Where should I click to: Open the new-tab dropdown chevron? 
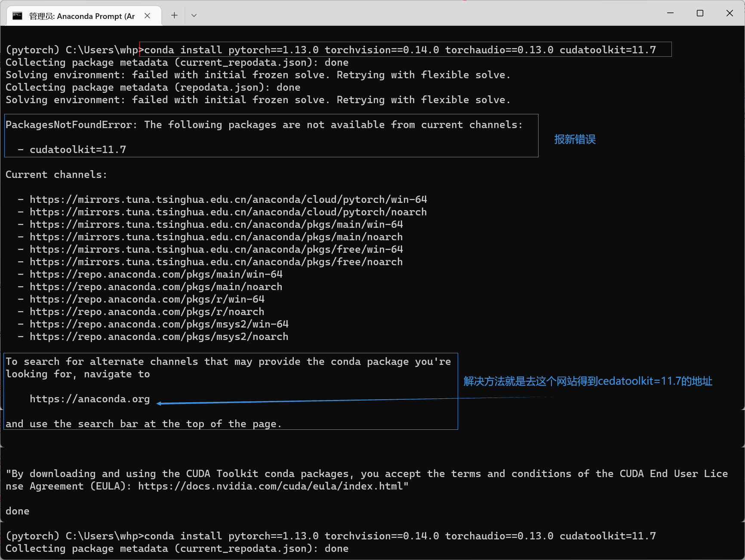pyautogui.click(x=194, y=15)
